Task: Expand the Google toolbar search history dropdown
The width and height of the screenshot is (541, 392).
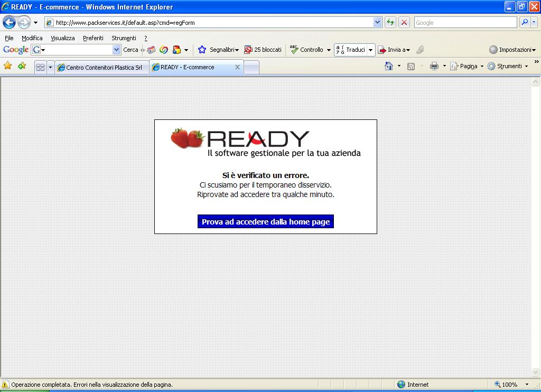Action: [117, 50]
